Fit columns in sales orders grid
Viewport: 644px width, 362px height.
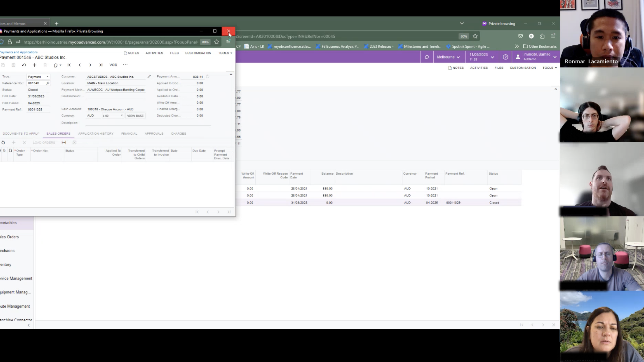click(64, 143)
